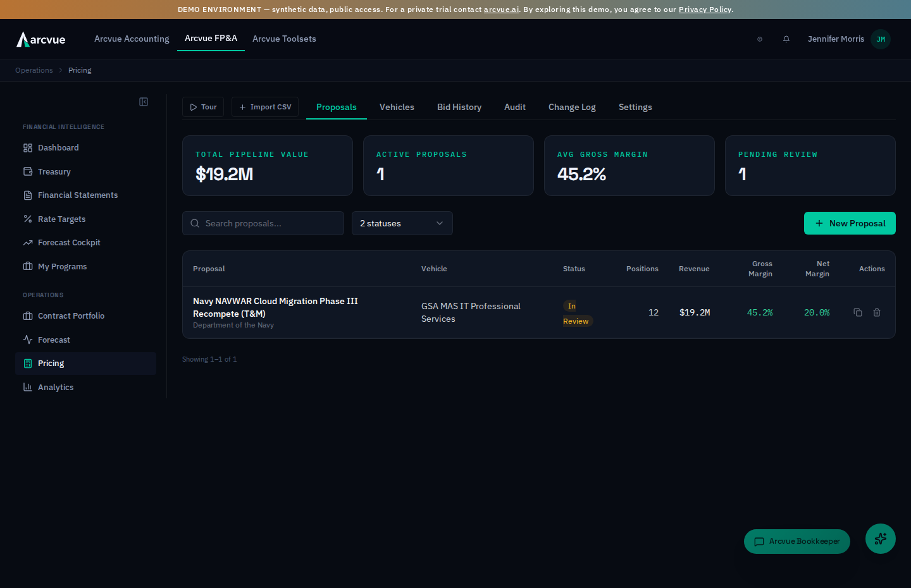The width and height of the screenshot is (911, 588).
Task: Go to Treasury section
Action: [x=85, y=171]
